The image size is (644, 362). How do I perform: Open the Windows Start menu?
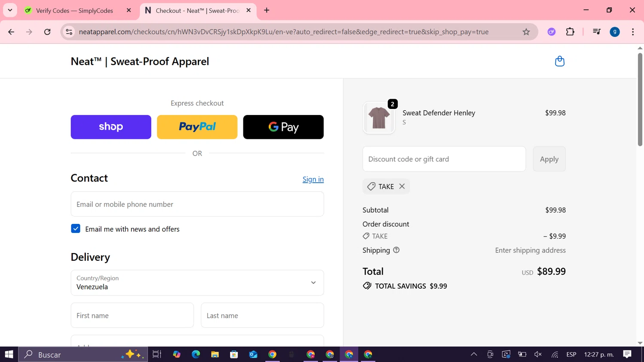(x=9, y=354)
